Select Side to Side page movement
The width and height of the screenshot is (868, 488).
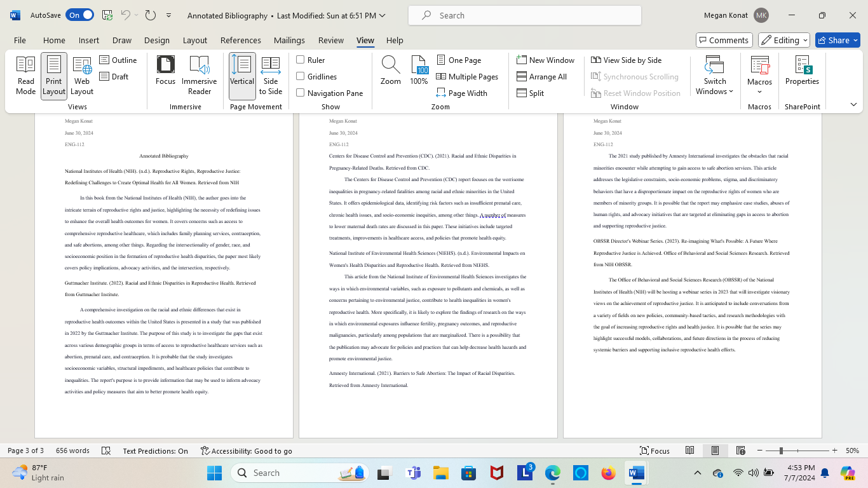[x=270, y=76]
